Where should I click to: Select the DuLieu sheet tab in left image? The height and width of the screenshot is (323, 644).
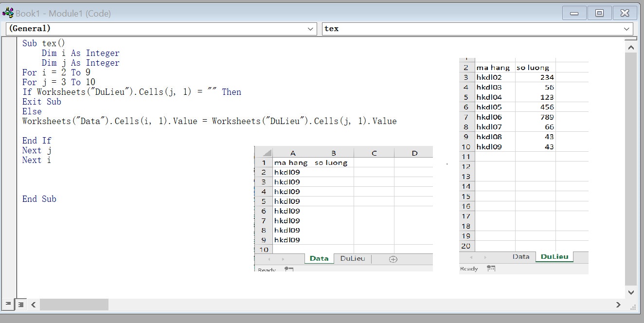tap(353, 258)
